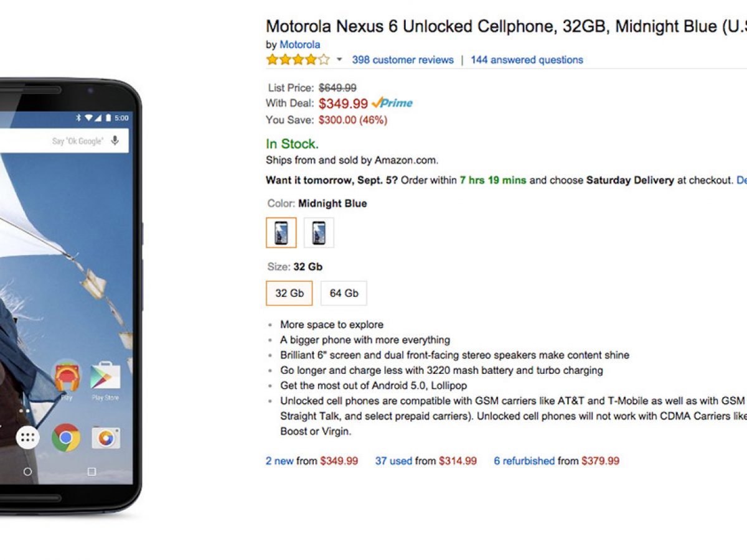This screenshot has height=560, width=747.
Task: Click the Prime logo beside the deal price
Action: pos(392,103)
